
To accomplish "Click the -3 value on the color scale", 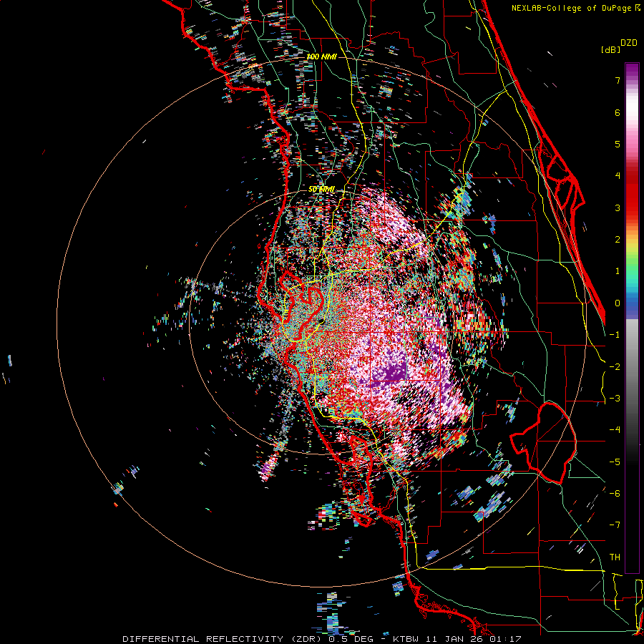I will tap(615, 399).
